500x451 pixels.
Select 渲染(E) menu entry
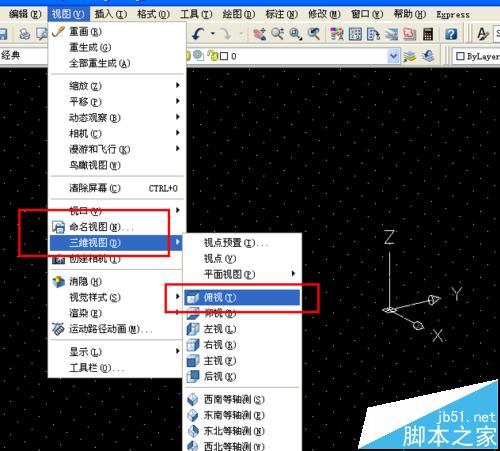tap(117, 313)
